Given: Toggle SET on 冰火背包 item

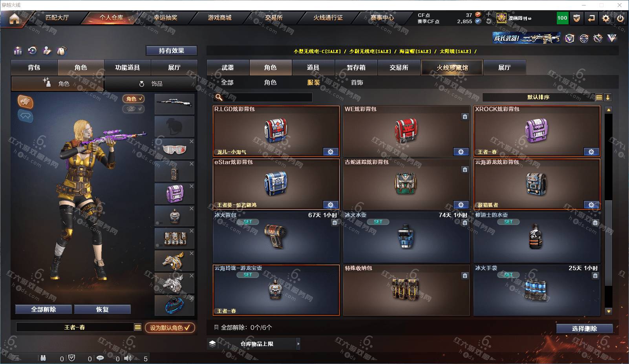Looking at the screenshot, I should click(x=247, y=222).
